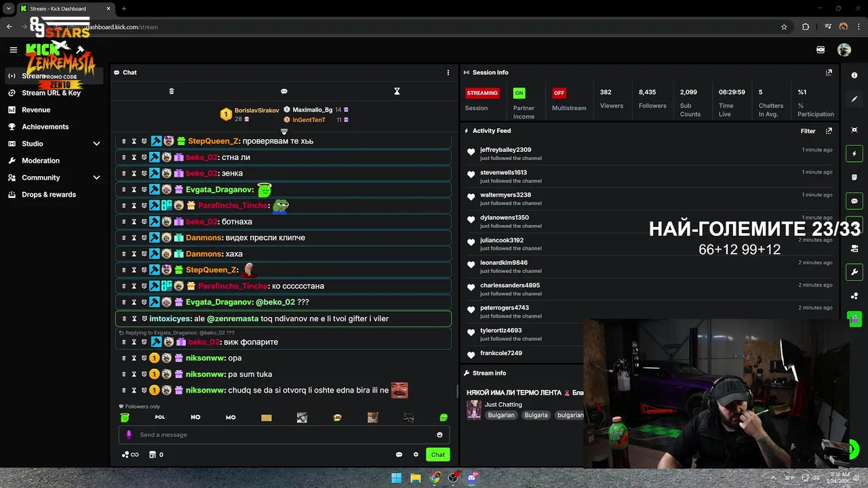This screenshot has height=488, width=868.
Task: Delete the niksonww 'pa sum tuka' message
Action: coord(123,374)
